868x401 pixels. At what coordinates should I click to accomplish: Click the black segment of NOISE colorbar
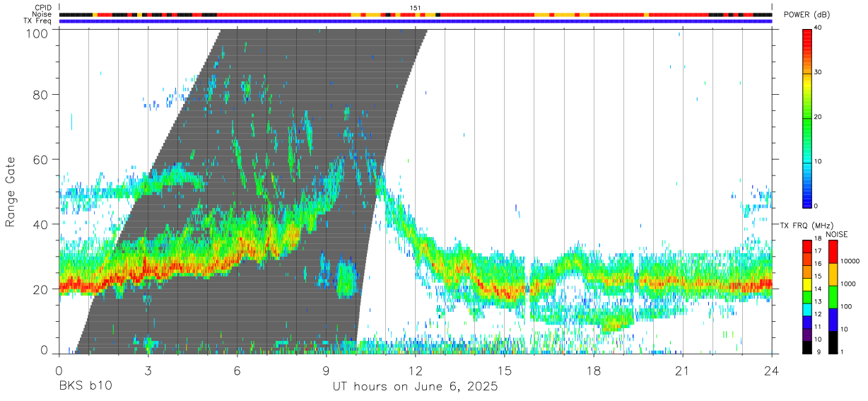coord(833,342)
